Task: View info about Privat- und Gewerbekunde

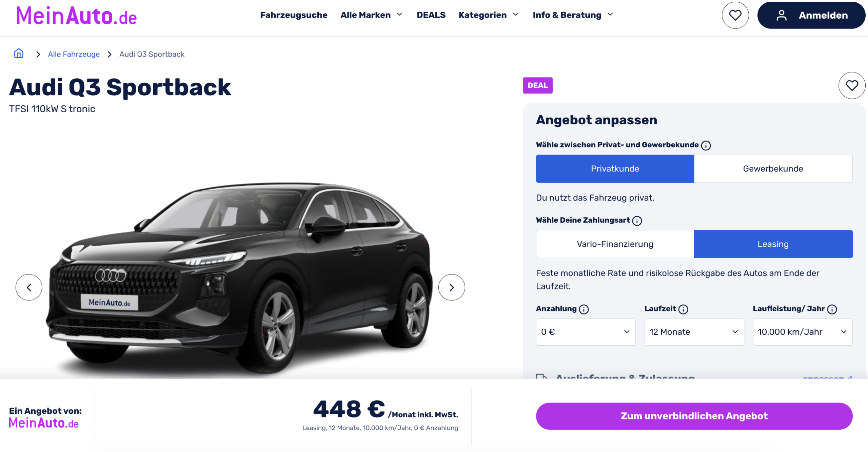Action: pos(706,145)
